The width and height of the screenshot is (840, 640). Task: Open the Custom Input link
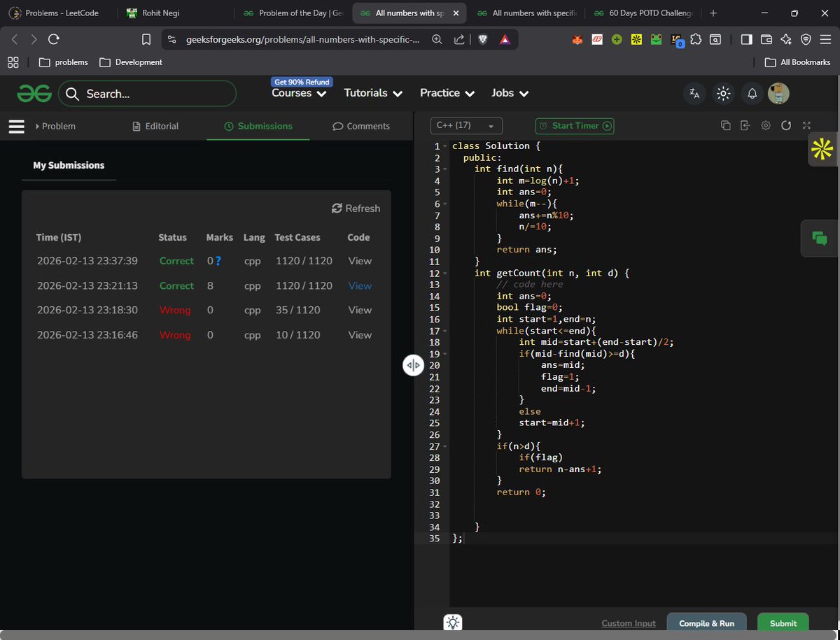[629, 623]
